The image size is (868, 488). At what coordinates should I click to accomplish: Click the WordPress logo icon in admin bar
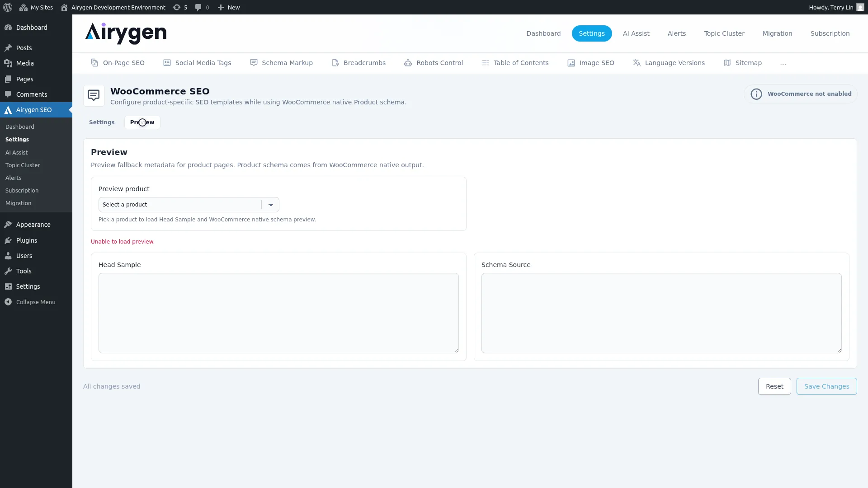[x=8, y=7]
